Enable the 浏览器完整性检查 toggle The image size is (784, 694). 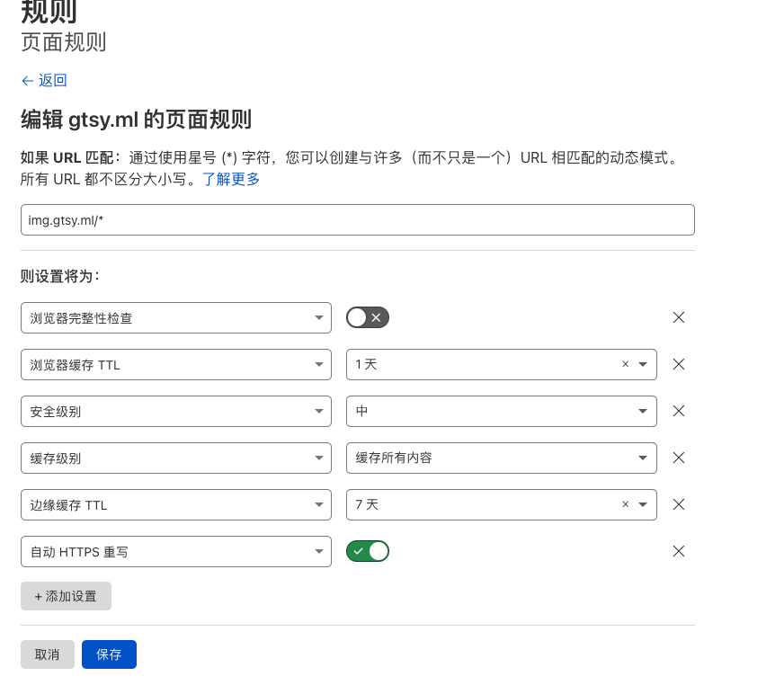(x=367, y=317)
